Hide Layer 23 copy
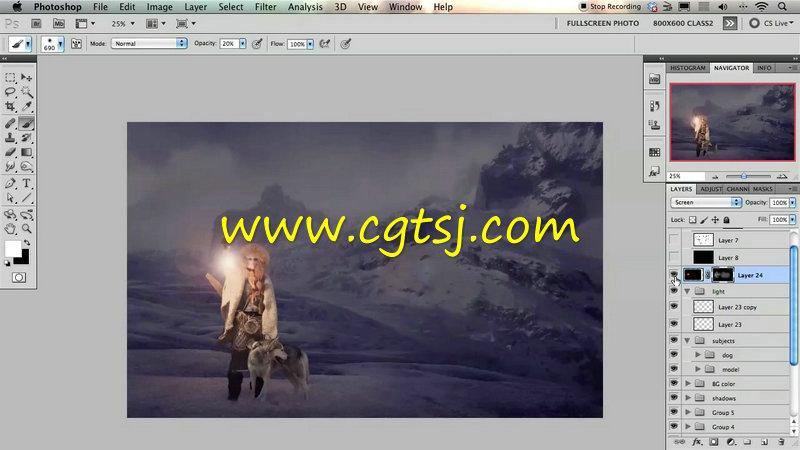800x450 pixels. pyautogui.click(x=674, y=307)
